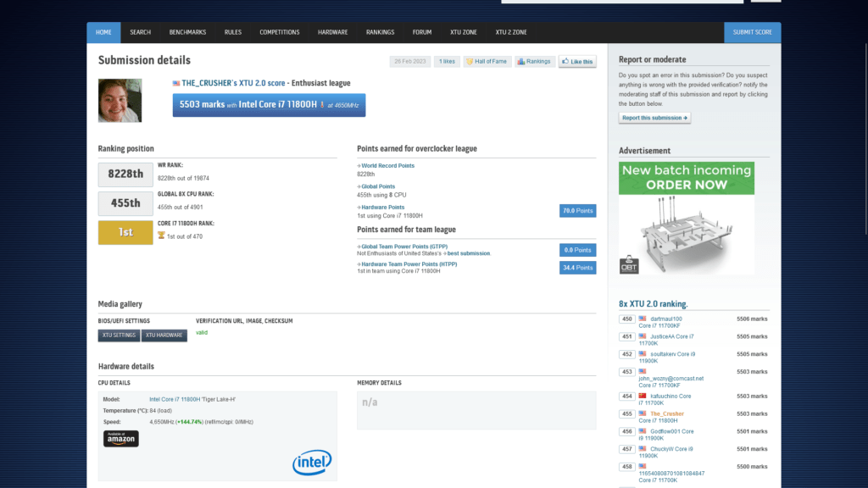
Task: Open XTU 2 ZONE in the navigation bar
Action: (x=511, y=33)
